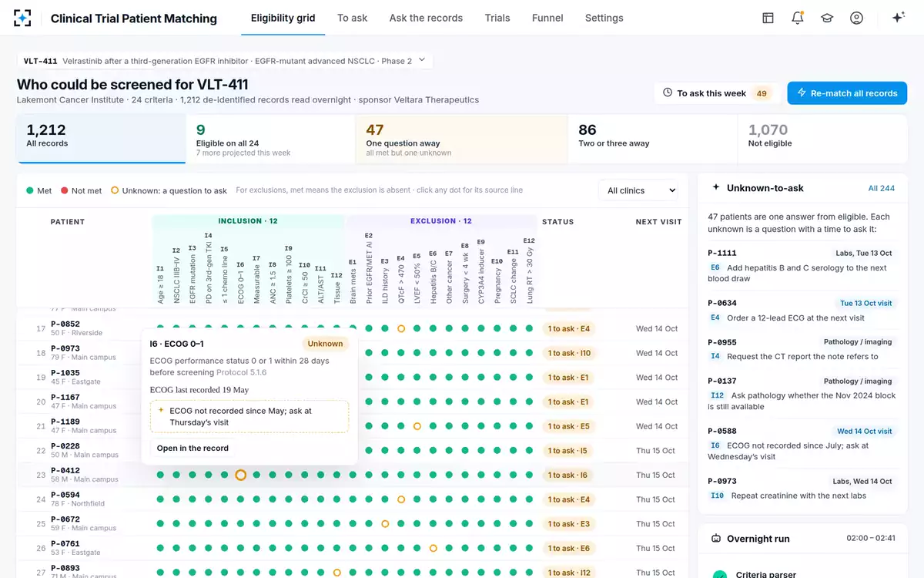Open the P-1111 hepatitis serology question

[802, 266]
